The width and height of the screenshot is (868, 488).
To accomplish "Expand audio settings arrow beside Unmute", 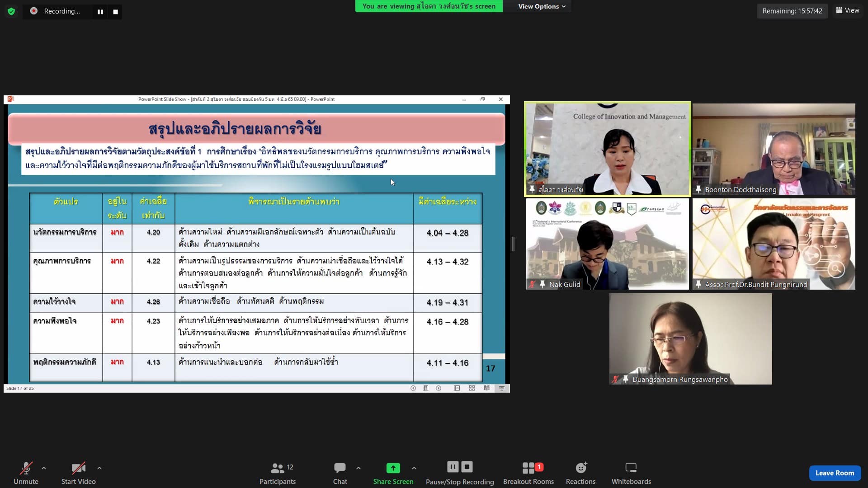I will click(44, 468).
